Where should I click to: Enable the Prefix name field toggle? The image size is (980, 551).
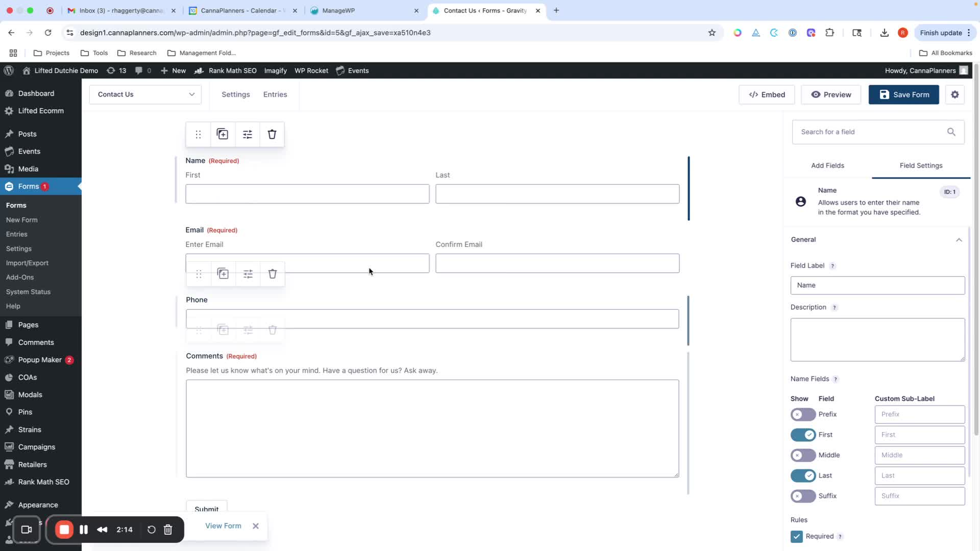pos(803,414)
